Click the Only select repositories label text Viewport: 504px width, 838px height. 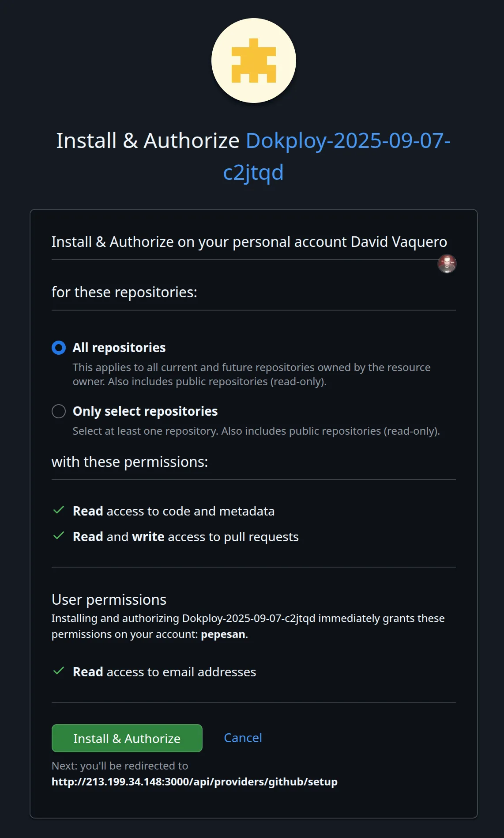click(145, 411)
